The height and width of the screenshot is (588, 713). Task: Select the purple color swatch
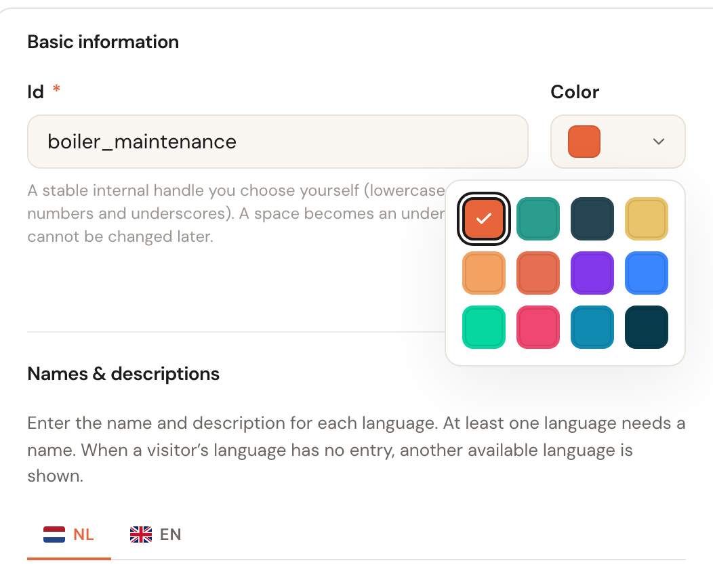tap(592, 273)
